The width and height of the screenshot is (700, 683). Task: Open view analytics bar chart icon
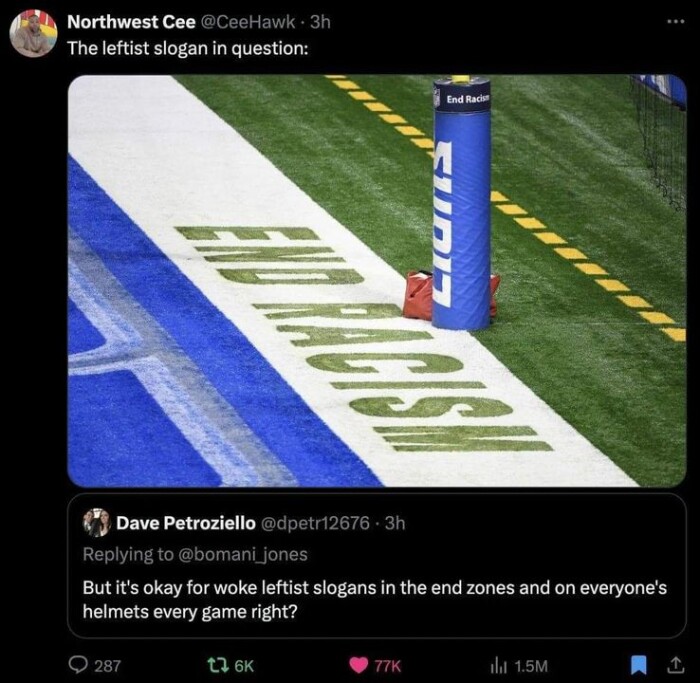pyautogui.click(x=500, y=664)
